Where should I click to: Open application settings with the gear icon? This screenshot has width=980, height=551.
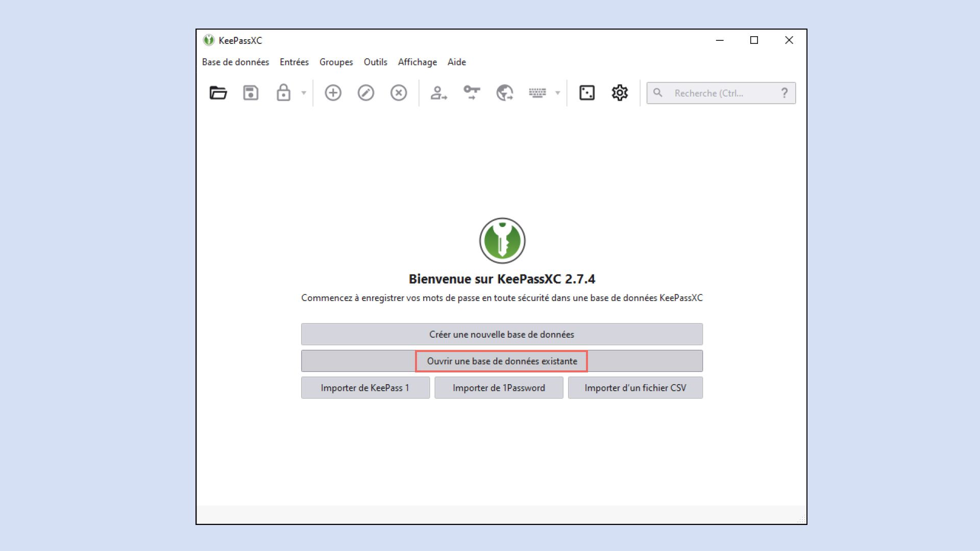[619, 93]
